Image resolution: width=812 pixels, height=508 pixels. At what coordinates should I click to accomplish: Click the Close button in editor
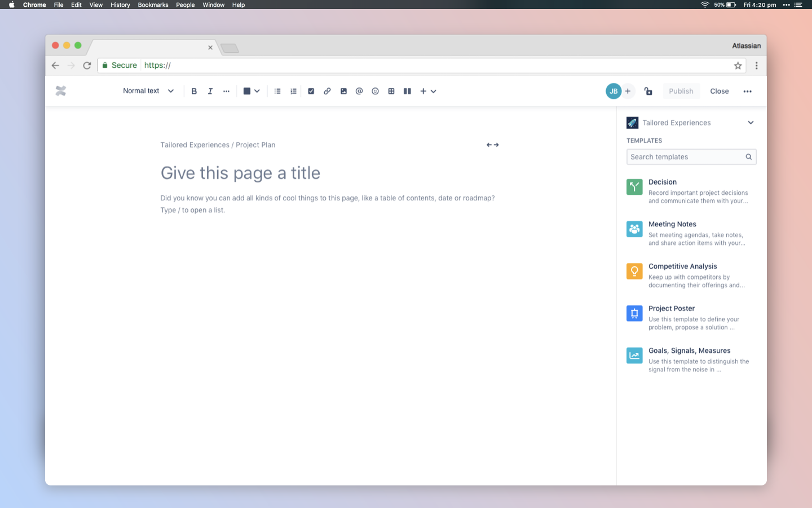pos(720,91)
